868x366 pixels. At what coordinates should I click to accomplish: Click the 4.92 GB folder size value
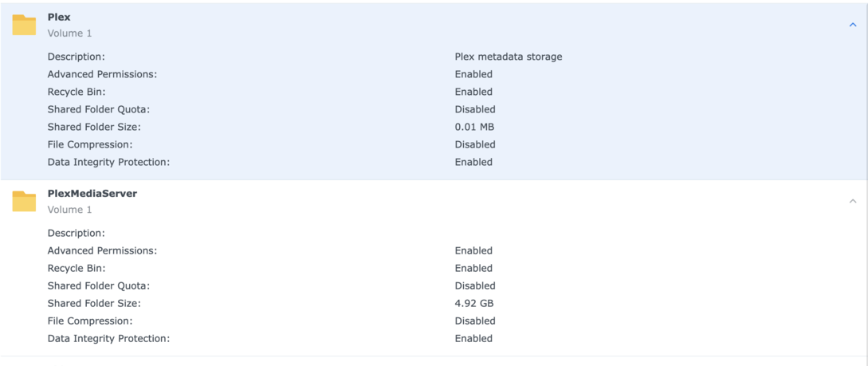(473, 303)
